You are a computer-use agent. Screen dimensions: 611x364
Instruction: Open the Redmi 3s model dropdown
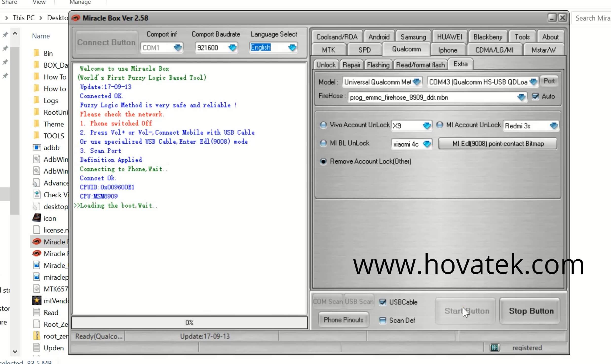click(554, 126)
